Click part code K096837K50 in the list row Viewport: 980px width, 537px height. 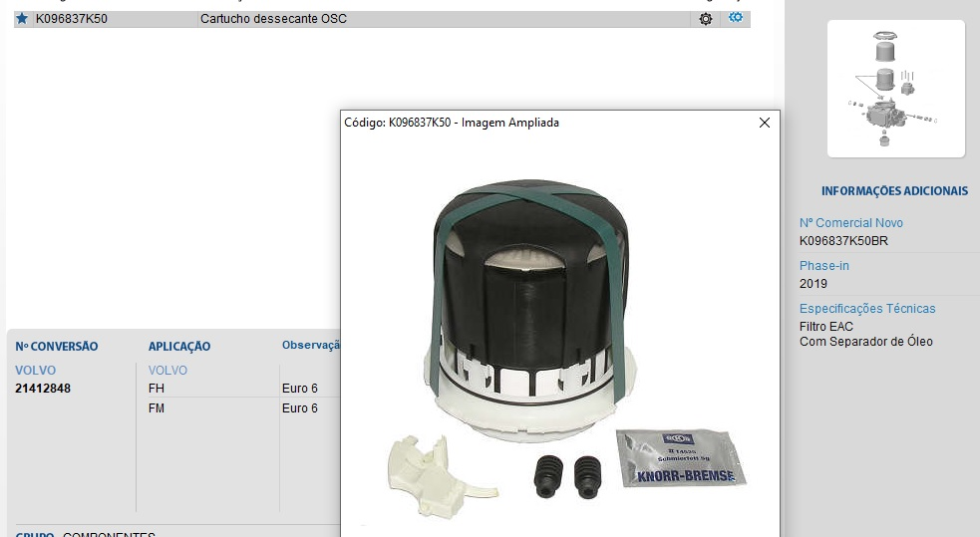coord(71,19)
